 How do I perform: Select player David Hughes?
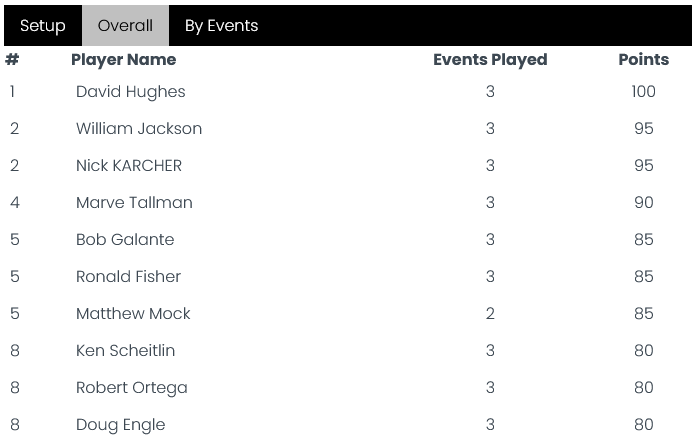pos(130,92)
